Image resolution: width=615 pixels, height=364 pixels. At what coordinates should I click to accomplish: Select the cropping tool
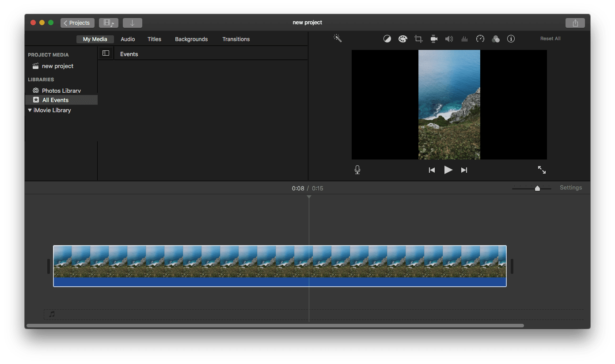coord(418,38)
